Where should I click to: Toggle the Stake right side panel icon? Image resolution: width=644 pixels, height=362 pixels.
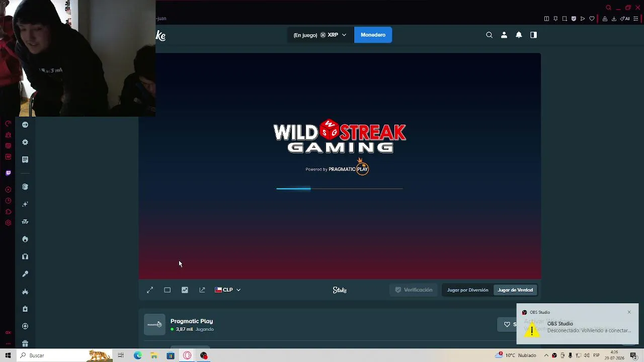(533, 35)
